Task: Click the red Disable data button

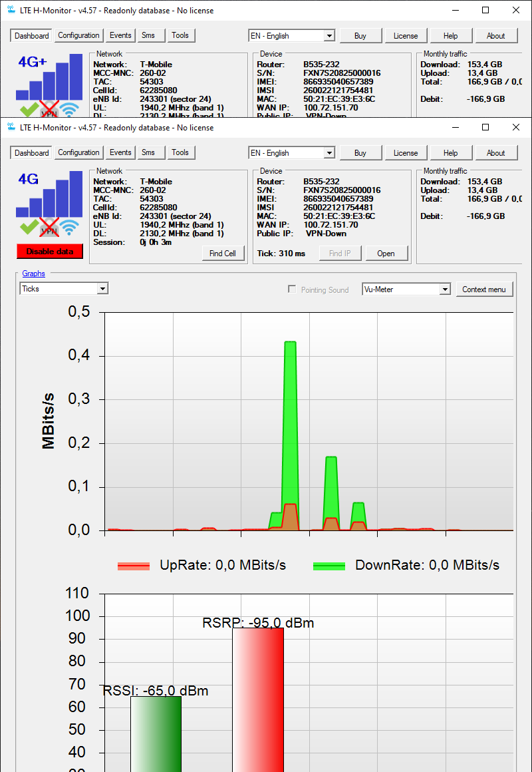Action: pyautogui.click(x=50, y=251)
